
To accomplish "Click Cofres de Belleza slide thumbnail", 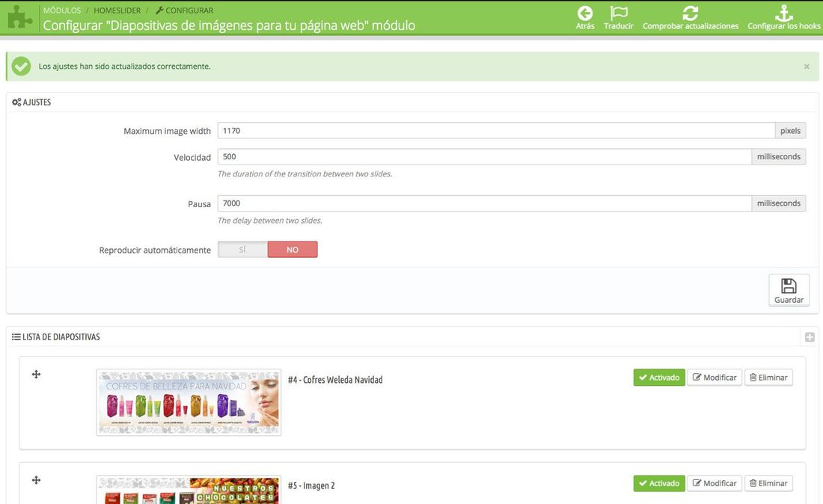I will [x=189, y=402].
